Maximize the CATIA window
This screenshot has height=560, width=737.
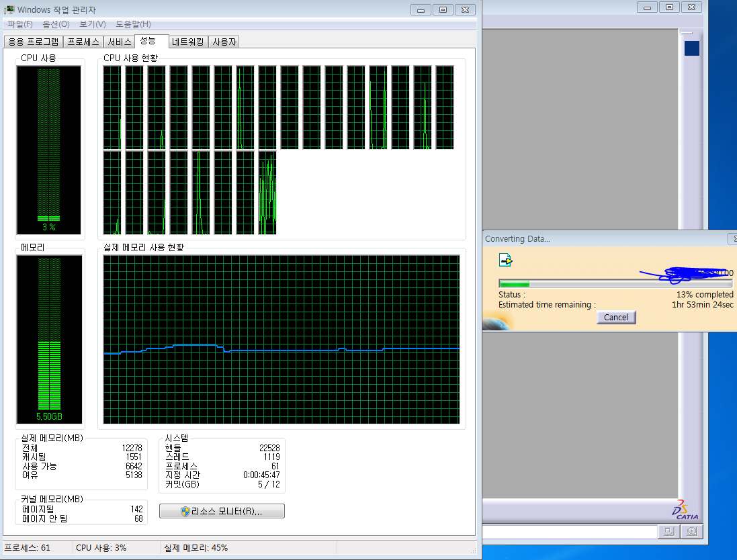pos(669,7)
